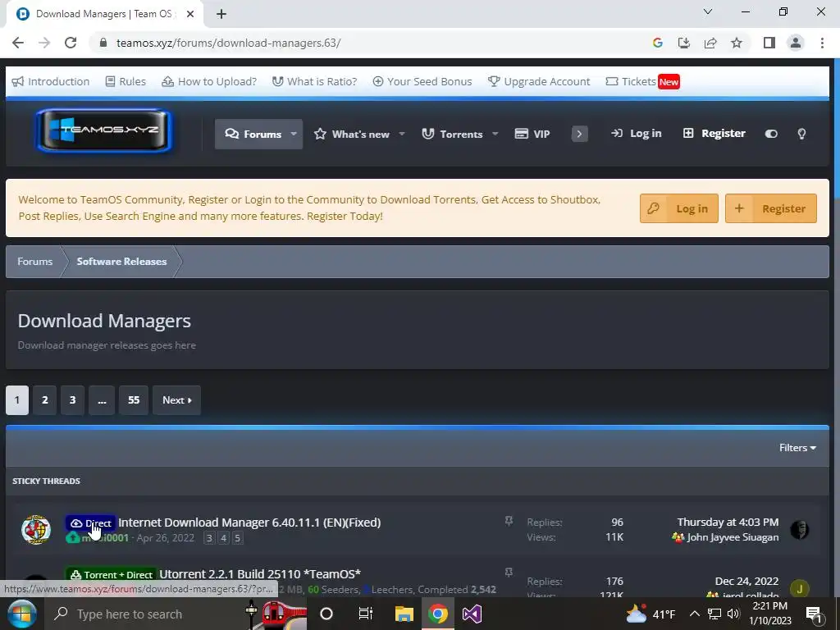The height and width of the screenshot is (630, 840).
Task: Open How to Upload? link
Action: point(209,81)
